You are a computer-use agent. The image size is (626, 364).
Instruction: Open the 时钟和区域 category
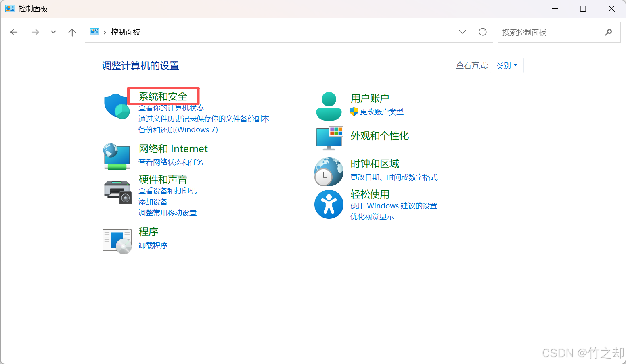pyautogui.click(x=375, y=164)
